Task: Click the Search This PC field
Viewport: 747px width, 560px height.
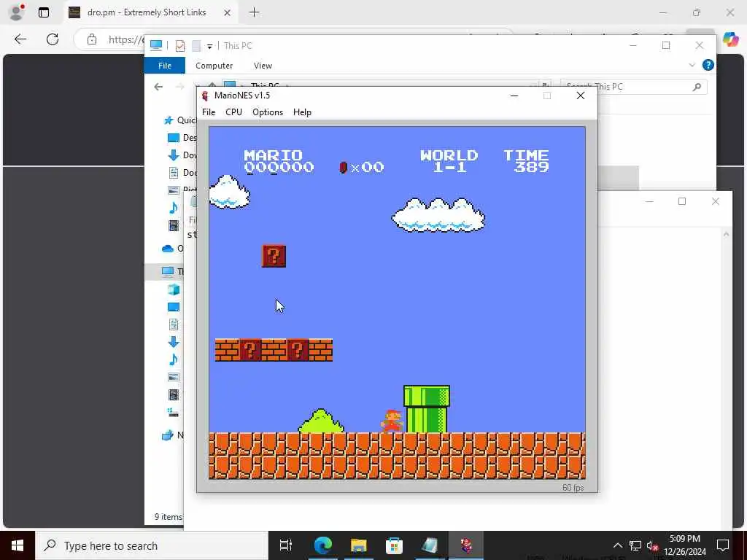Action: point(634,87)
